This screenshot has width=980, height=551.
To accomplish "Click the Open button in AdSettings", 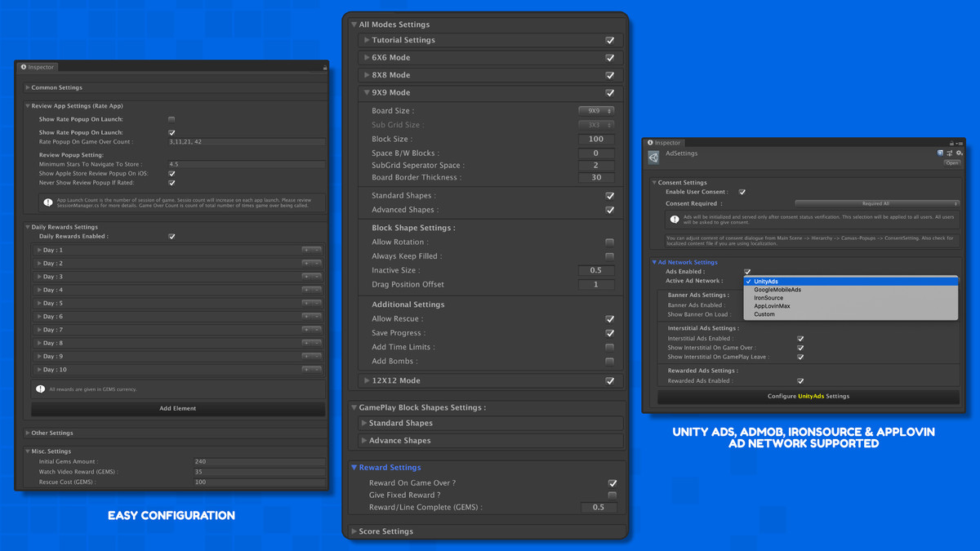I will 952,163.
